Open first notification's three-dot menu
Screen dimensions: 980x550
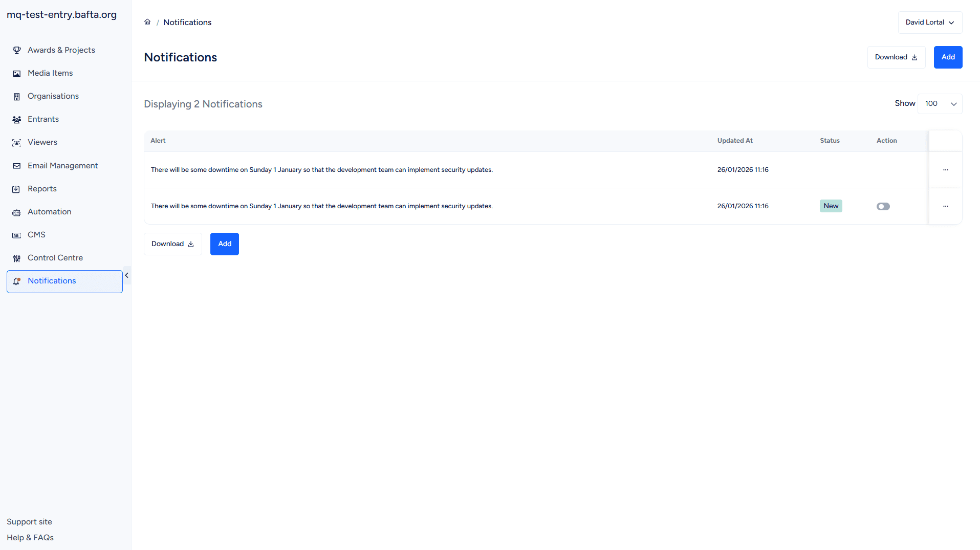click(945, 170)
